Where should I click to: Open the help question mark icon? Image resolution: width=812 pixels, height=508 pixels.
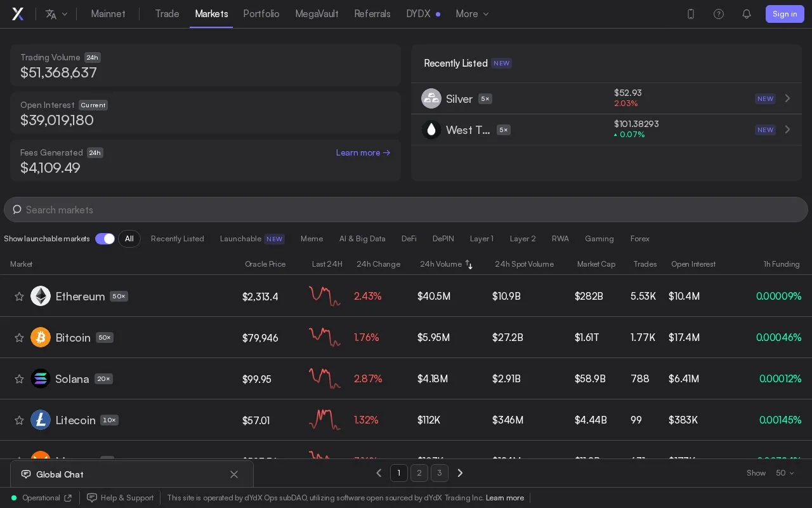(719, 14)
